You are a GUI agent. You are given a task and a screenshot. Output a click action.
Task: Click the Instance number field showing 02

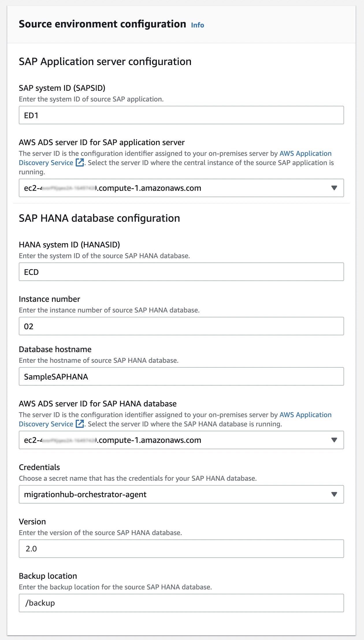pos(181,326)
